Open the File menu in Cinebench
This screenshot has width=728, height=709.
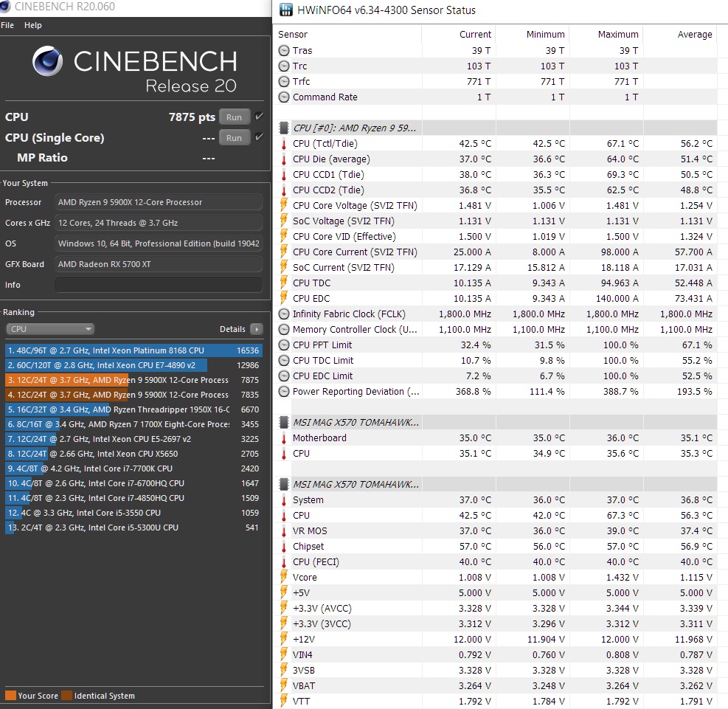pos(7,25)
